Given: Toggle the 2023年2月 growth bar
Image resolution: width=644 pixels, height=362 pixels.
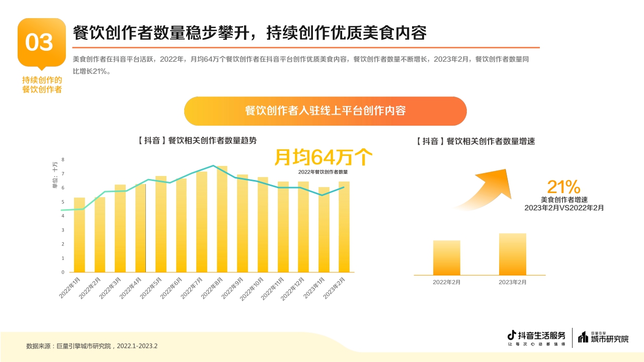Looking at the screenshot, I should coord(512,254).
